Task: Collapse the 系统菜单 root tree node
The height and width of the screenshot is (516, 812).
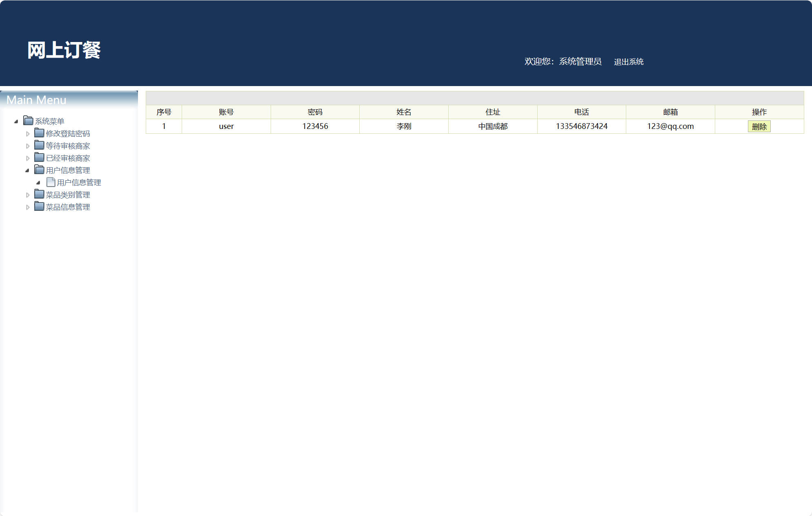Action: click(16, 121)
